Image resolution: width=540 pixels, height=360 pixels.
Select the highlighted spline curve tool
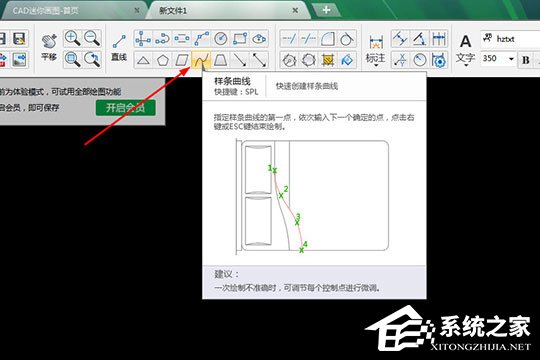click(x=201, y=60)
